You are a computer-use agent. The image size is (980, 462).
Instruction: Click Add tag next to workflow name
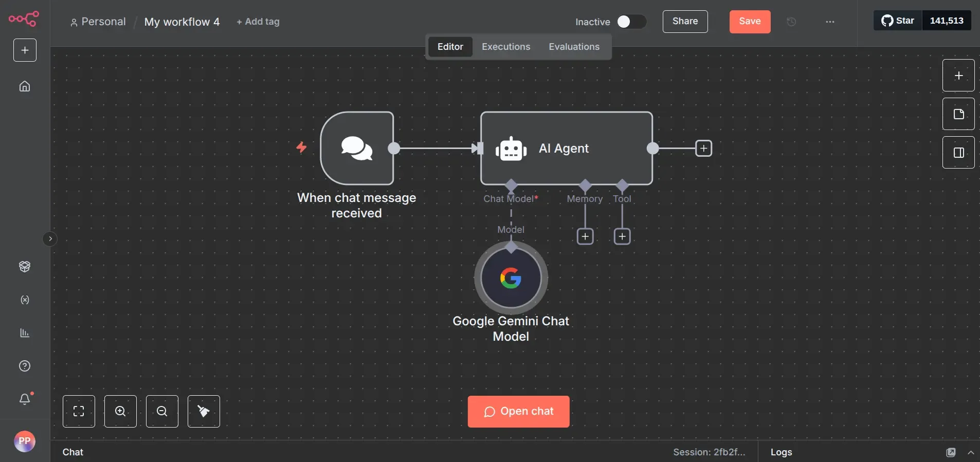[258, 22]
